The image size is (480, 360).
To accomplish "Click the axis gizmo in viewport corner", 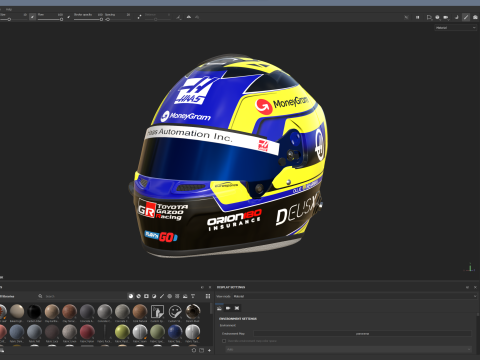I will [x=470, y=268].
